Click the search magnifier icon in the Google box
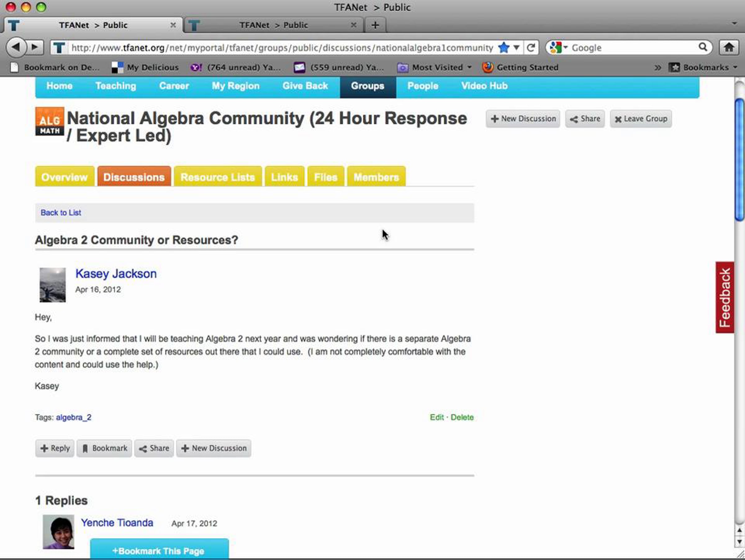The image size is (745, 560). pos(702,47)
